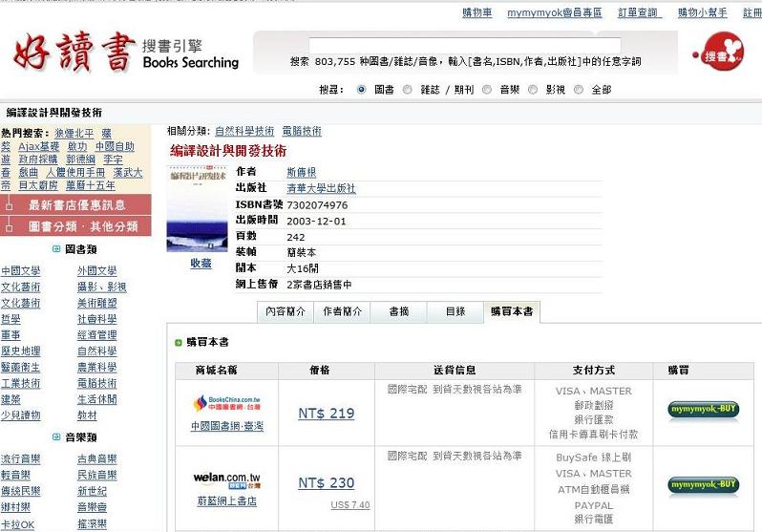Open the 社會科學 category link
This screenshot has width=762, height=532.
coord(96,319)
